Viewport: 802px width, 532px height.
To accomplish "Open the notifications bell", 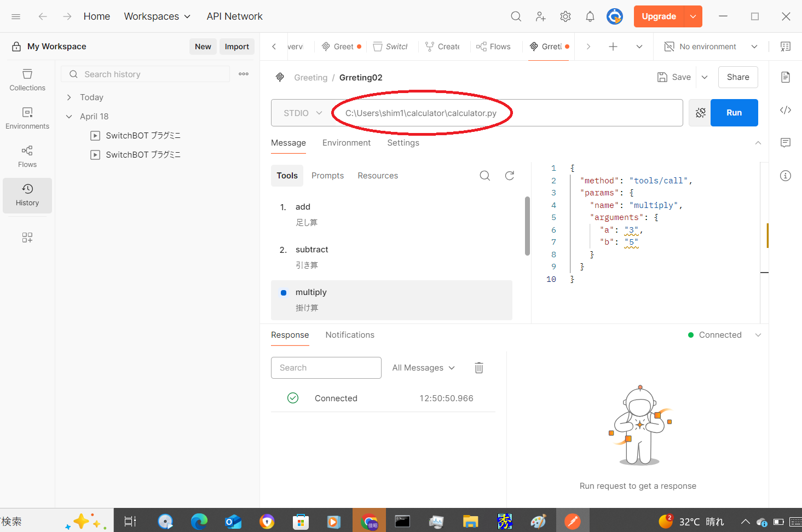I will [590, 16].
